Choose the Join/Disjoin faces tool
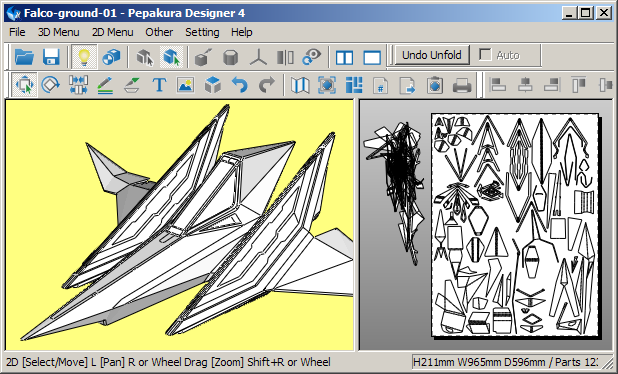 pos(78,85)
